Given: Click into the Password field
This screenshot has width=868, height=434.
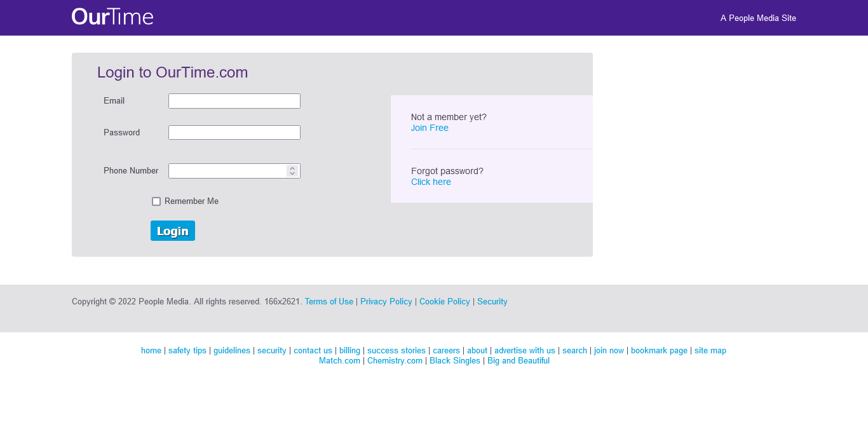Looking at the screenshot, I should coord(234,133).
